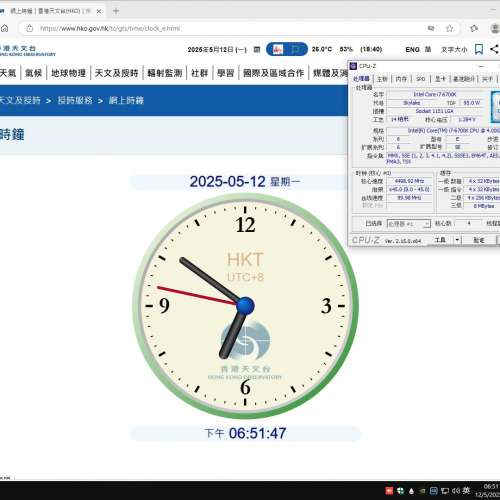Click the Hong Kong Observatory logo

(28, 50)
